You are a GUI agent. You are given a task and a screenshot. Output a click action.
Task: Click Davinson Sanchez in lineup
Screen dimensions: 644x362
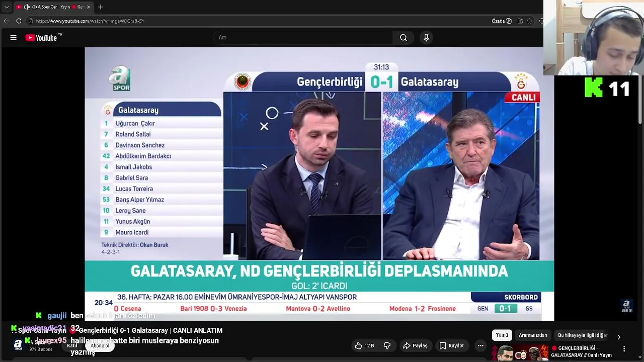pyautogui.click(x=140, y=145)
